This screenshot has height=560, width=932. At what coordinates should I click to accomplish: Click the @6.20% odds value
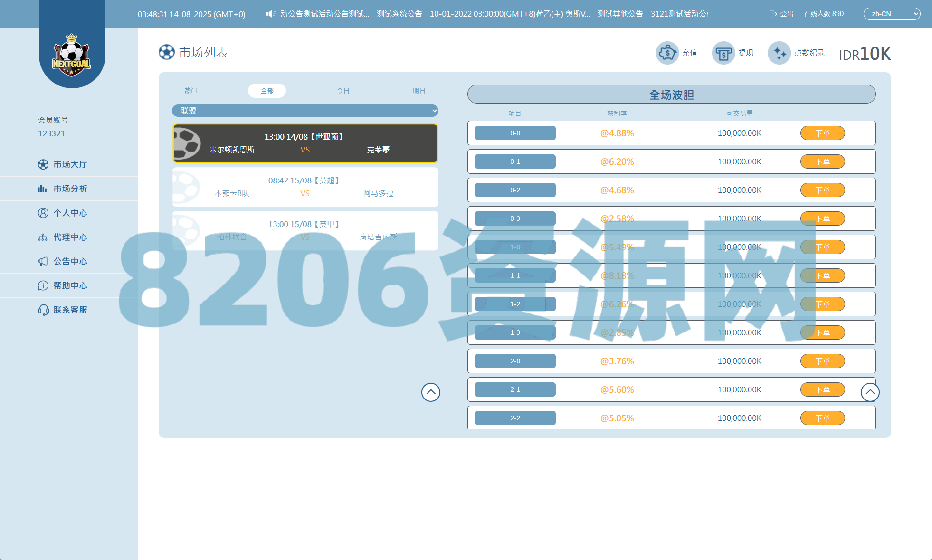coord(617,161)
